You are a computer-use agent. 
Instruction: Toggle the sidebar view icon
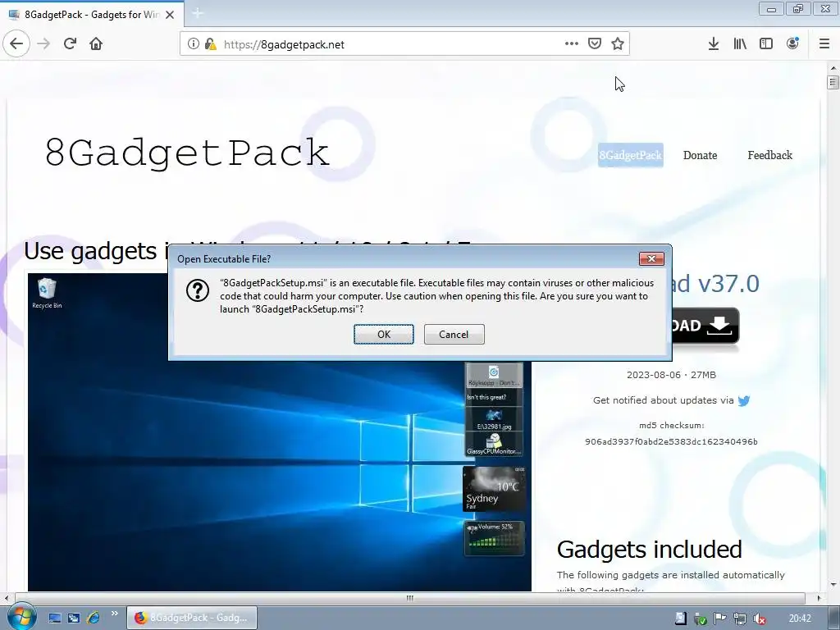(766, 44)
